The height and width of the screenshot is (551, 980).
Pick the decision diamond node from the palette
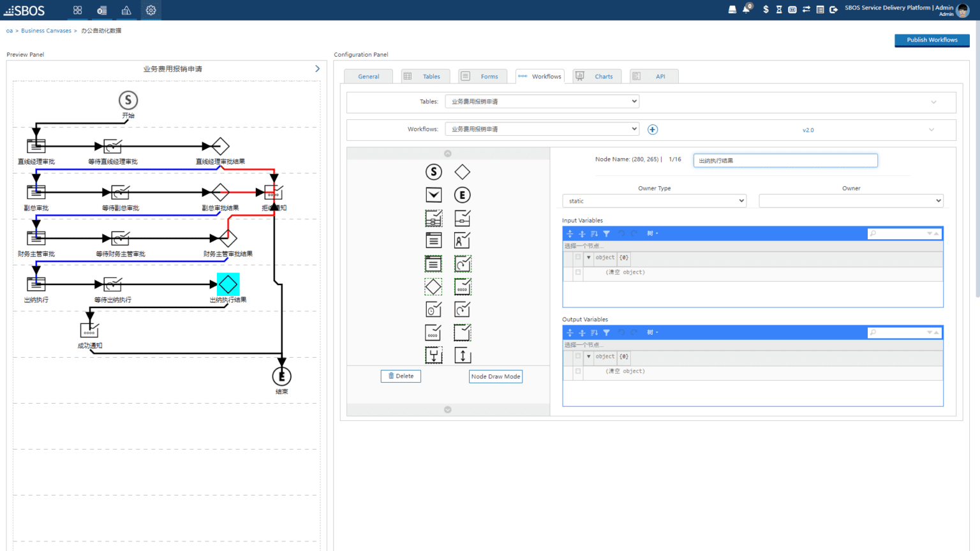coord(462,172)
